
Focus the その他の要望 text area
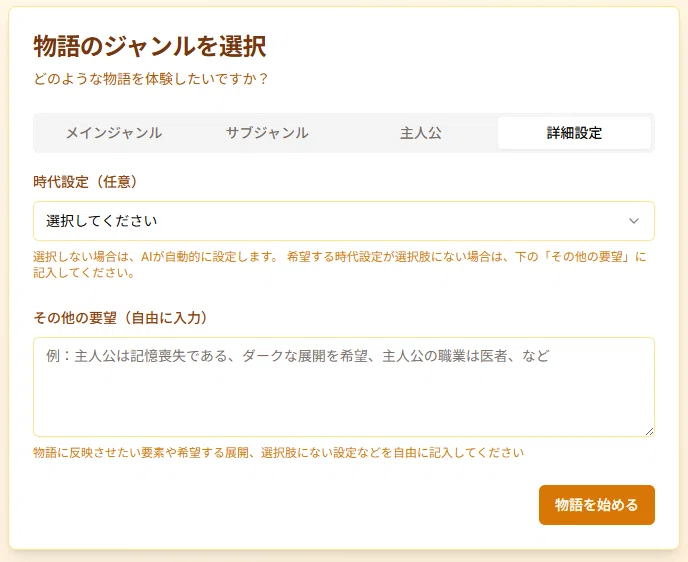(x=344, y=387)
